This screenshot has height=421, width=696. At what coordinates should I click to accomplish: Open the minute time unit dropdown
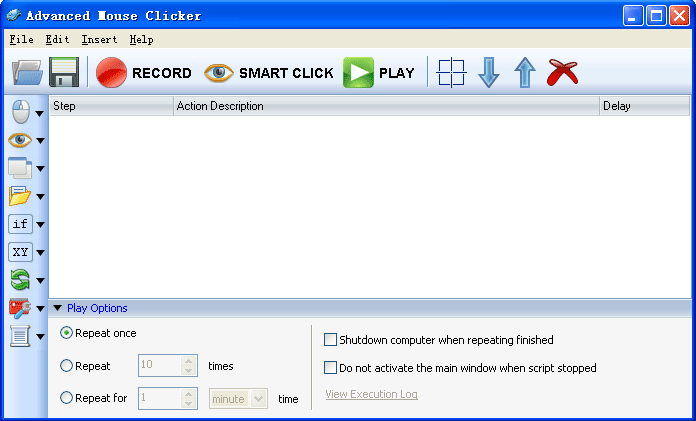pos(259,398)
